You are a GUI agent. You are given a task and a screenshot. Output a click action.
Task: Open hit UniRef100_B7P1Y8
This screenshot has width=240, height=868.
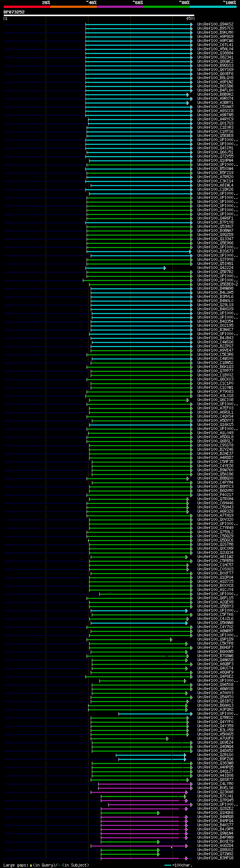click(215, 222)
